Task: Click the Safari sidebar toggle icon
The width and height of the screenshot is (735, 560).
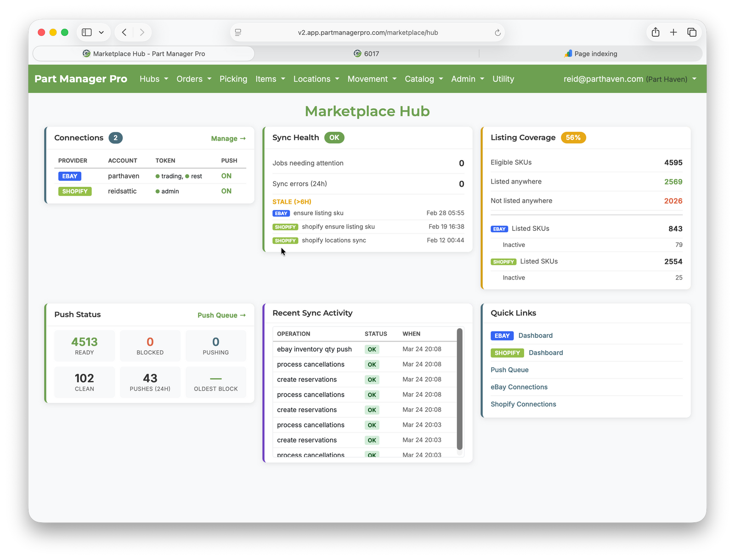Action: [x=87, y=32]
